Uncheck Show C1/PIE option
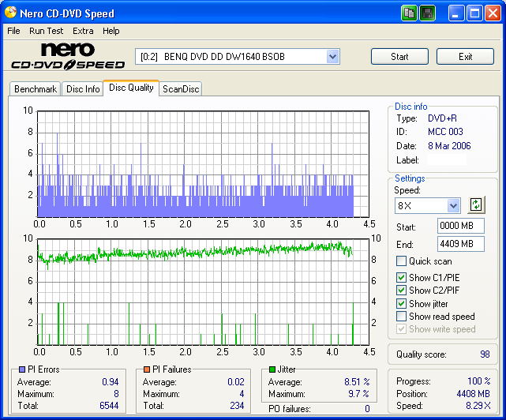This screenshot has height=420, width=506. click(x=402, y=278)
